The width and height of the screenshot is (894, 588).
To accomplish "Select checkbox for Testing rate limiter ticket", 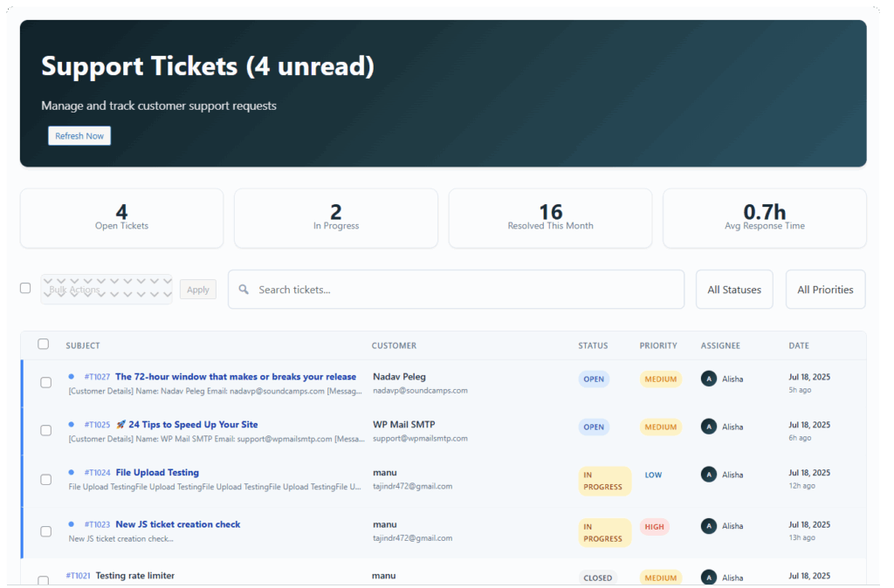I will tap(44, 581).
